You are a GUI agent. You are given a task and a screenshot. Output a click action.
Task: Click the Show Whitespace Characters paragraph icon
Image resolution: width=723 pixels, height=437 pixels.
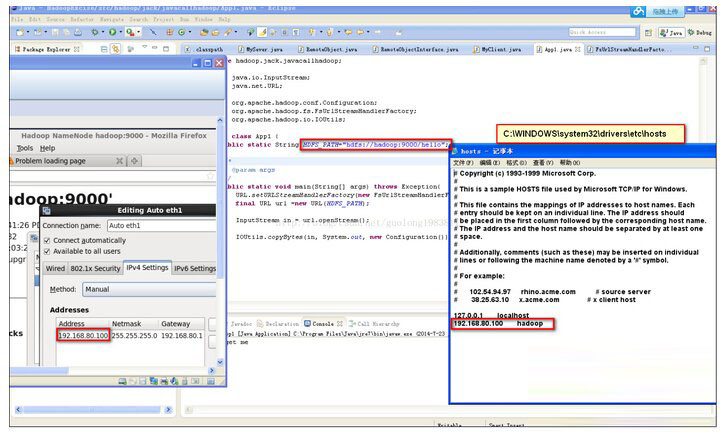tap(296, 32)
